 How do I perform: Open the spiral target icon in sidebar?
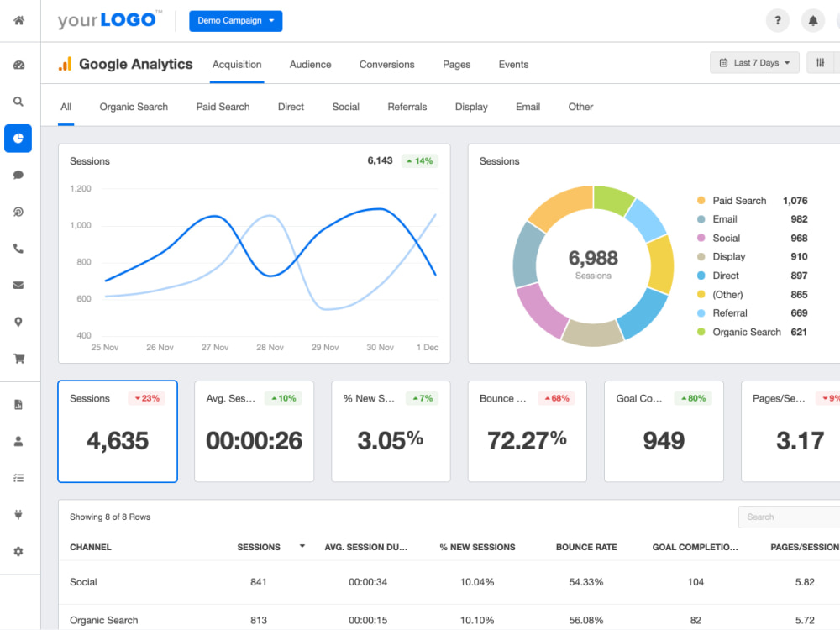coord(18,212)
